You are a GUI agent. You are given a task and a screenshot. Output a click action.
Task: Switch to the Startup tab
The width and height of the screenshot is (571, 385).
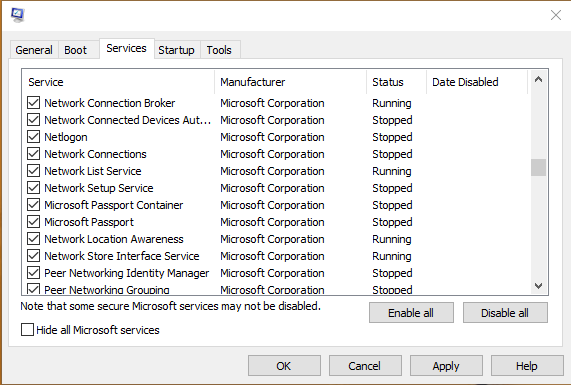176,50
